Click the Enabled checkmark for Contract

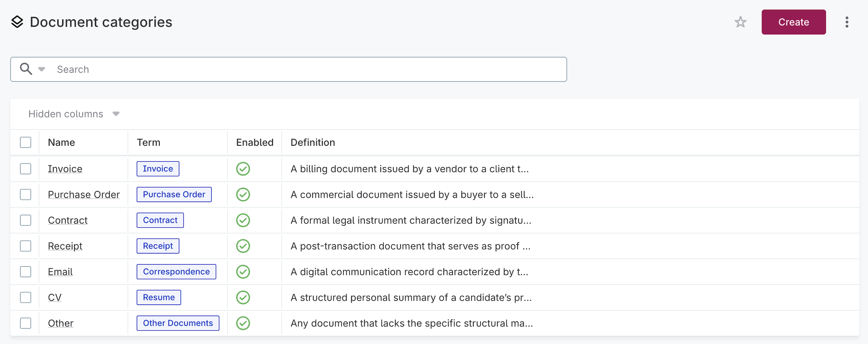pos(243,220)
